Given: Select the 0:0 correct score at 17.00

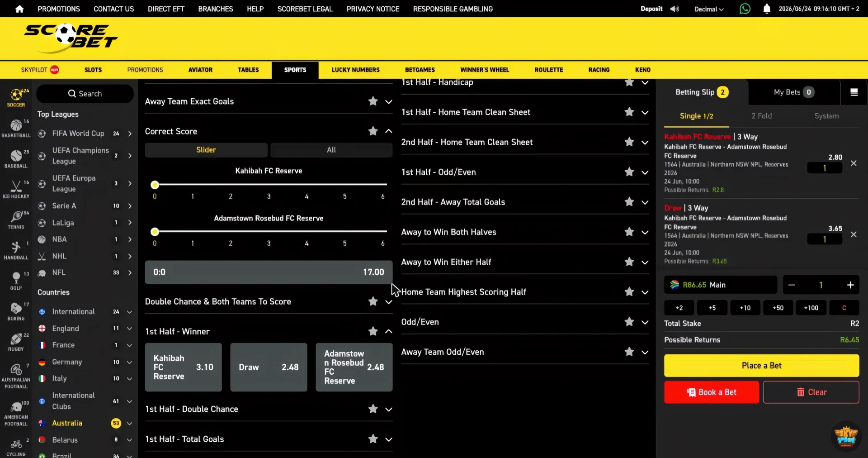Looking at the screenshot, I should click(269, 272).
